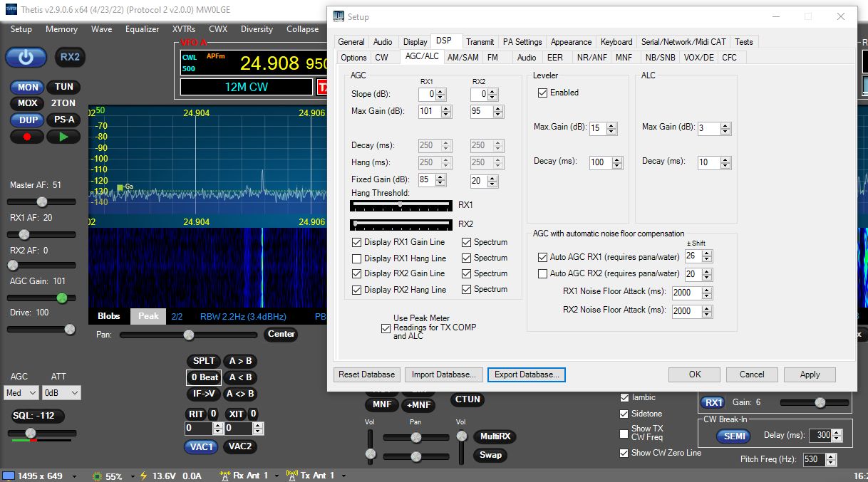Click the MultiRX button

pos(494,436)
